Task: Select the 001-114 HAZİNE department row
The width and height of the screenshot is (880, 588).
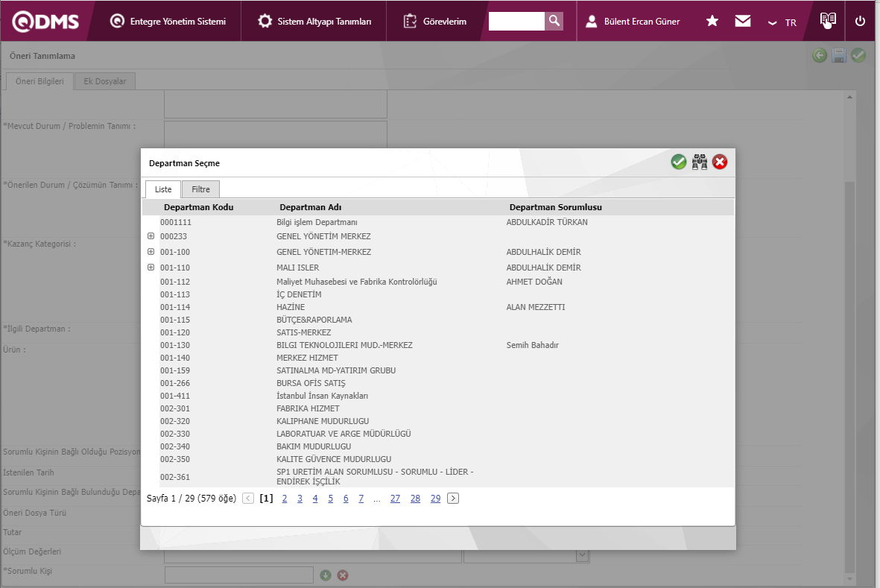Action: point(291,307)
